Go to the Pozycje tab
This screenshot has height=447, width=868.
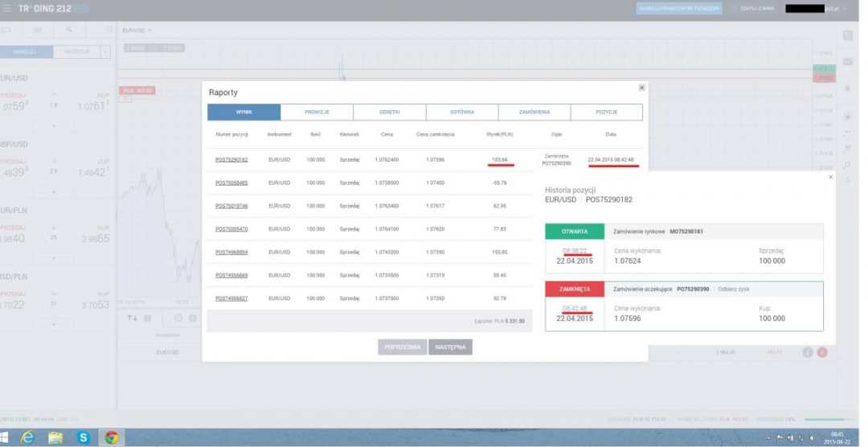[606, 113]
